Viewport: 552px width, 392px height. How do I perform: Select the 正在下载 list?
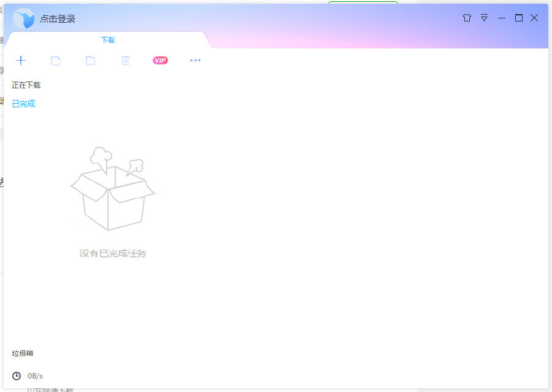click(x=26, y=85)
